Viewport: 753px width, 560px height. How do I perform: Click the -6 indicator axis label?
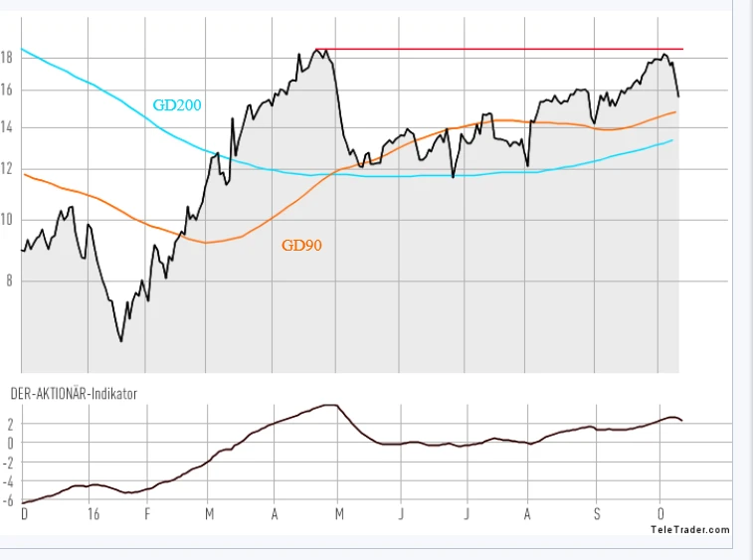pos(7,500)
